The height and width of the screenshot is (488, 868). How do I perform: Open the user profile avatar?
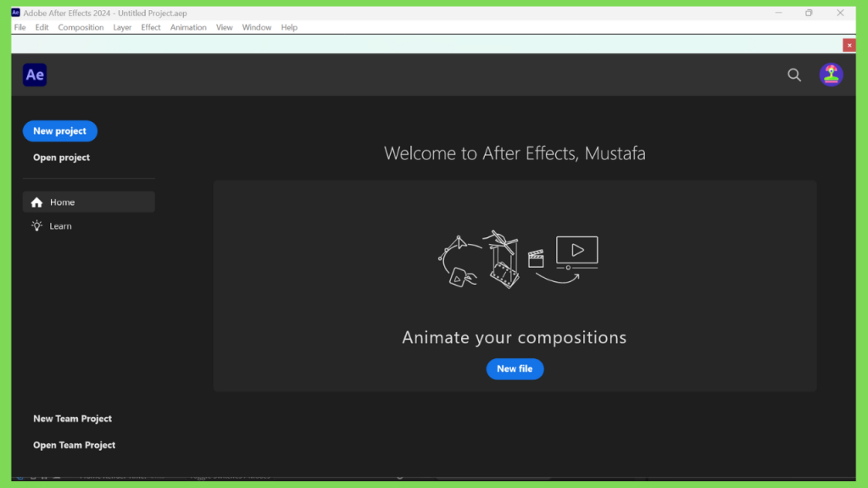tap(831, 75)
